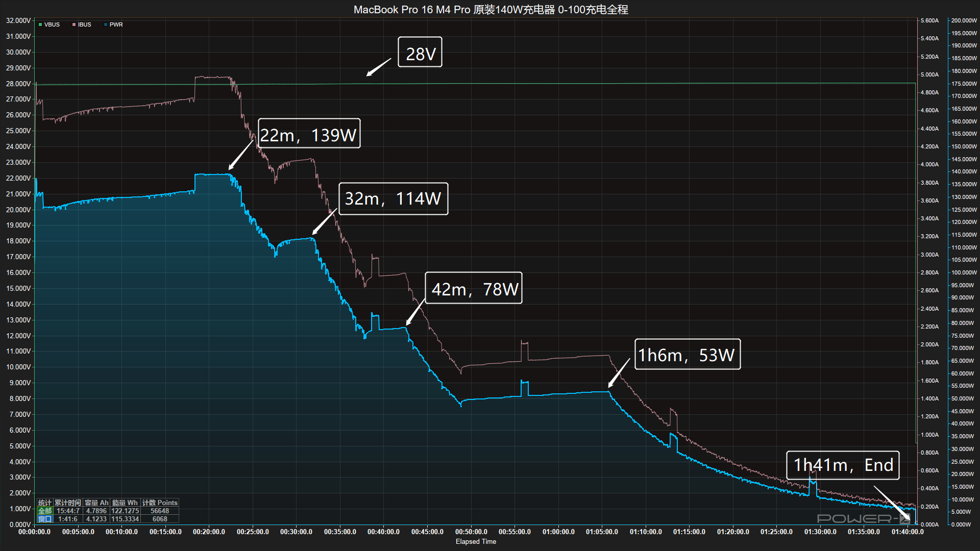
Task: Click the 01:40:00.0 time axis tick
Action: pos(908,532)
